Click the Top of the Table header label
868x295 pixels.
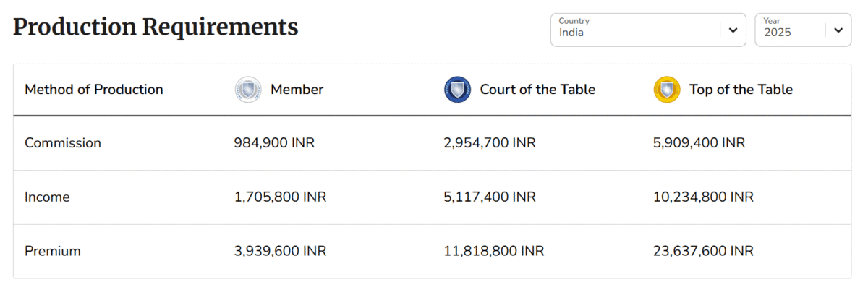coord(741,90)
